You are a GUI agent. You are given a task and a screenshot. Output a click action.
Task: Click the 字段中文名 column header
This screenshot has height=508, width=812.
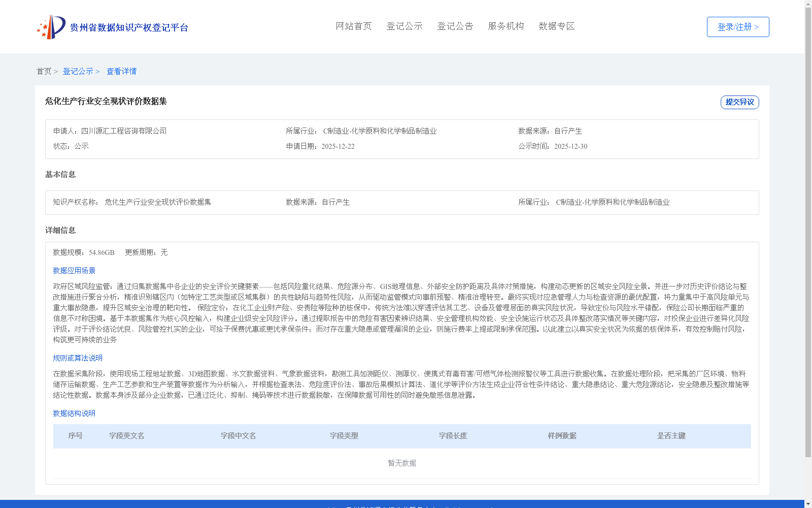238,436
